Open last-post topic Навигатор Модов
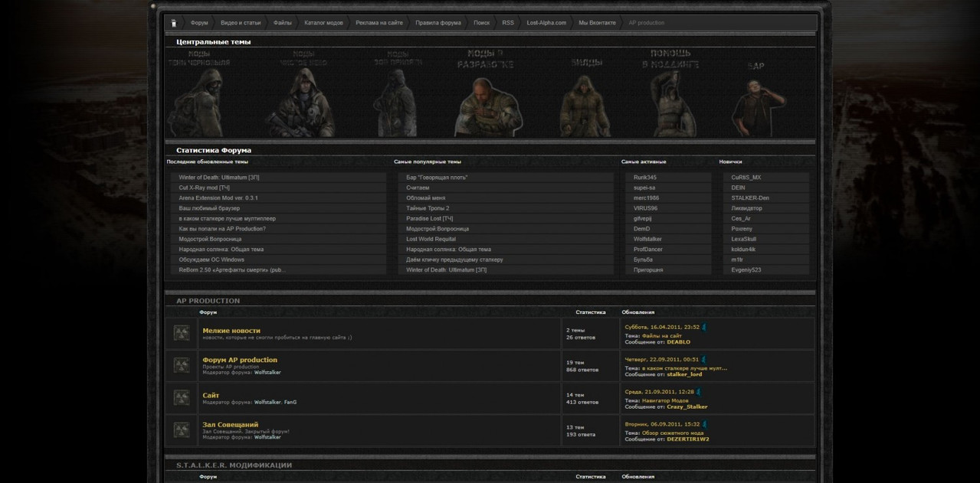Screen dimensions: 980x483 click(665, 400)
